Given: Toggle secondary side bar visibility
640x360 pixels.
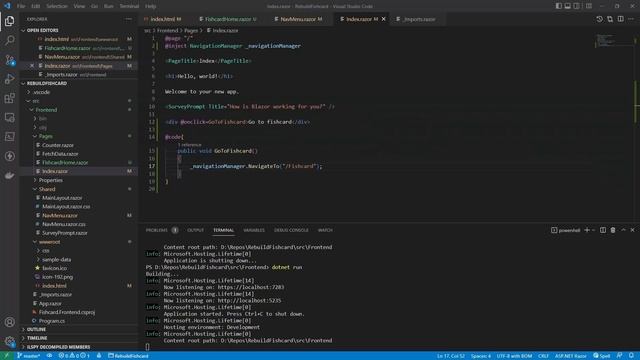Looking at the screenshot, I should tap(576, 6).
